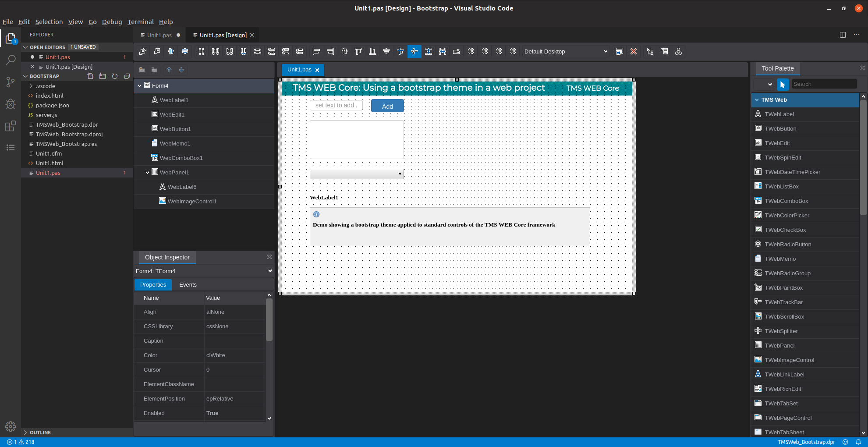
Task: Click the New Folder icon in BOOTSTRAP header
Action: click(103, 76)
